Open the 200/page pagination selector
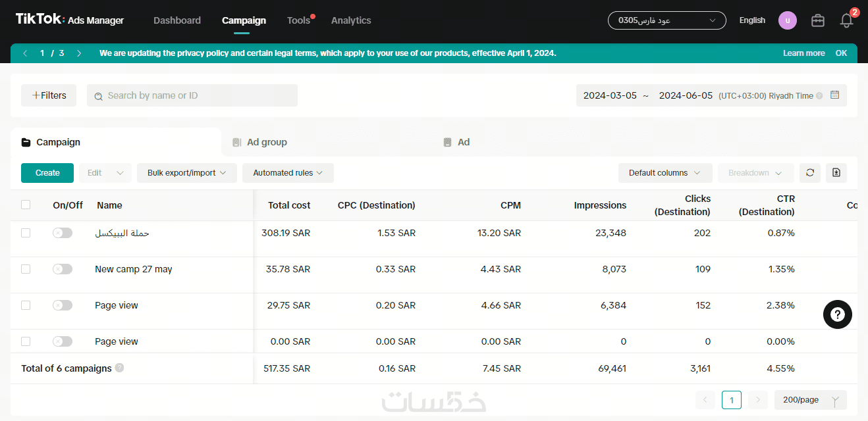Screen dimensions: 868x421 click(811, 400)
